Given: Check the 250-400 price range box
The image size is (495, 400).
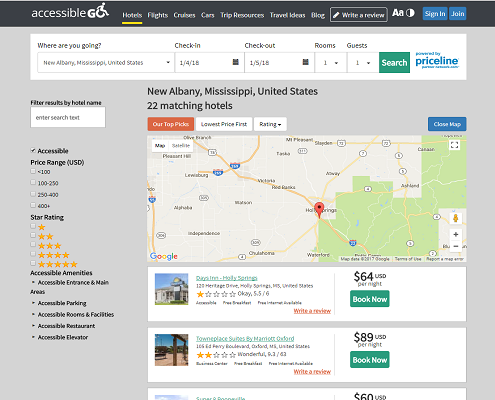Looking at the screenshot, I should (33, 194).
